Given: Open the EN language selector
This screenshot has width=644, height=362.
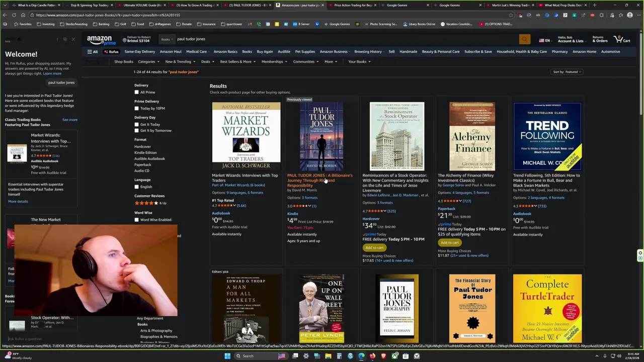Looking at the screenshot, I should (544, 40).
